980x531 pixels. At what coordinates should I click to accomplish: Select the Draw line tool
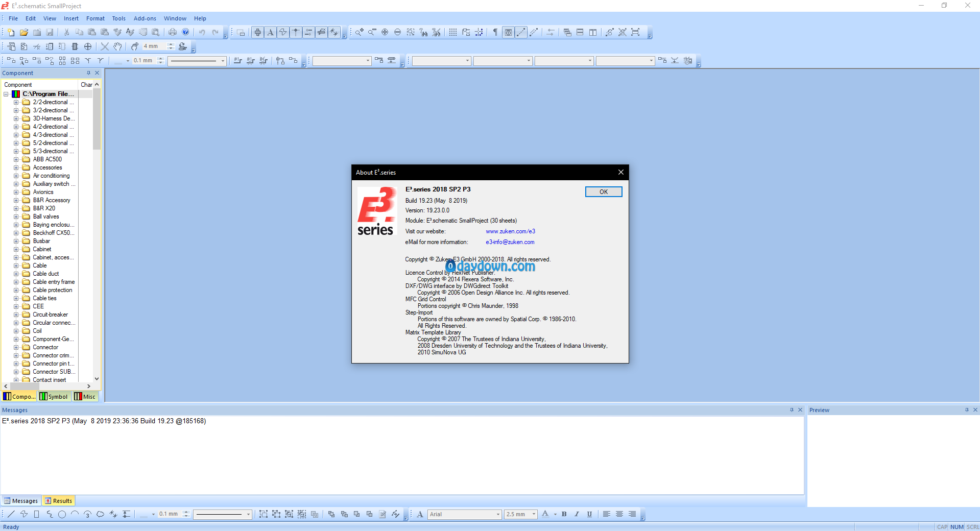tap(11, 514)
